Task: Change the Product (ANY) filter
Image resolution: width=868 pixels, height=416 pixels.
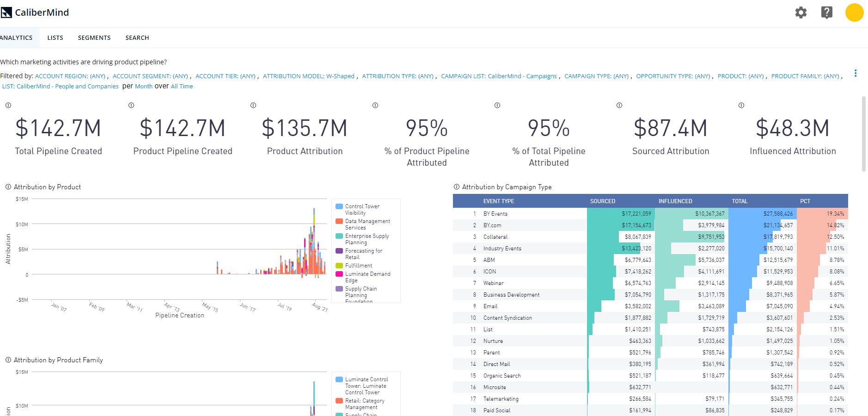Action: pos(741,76)
